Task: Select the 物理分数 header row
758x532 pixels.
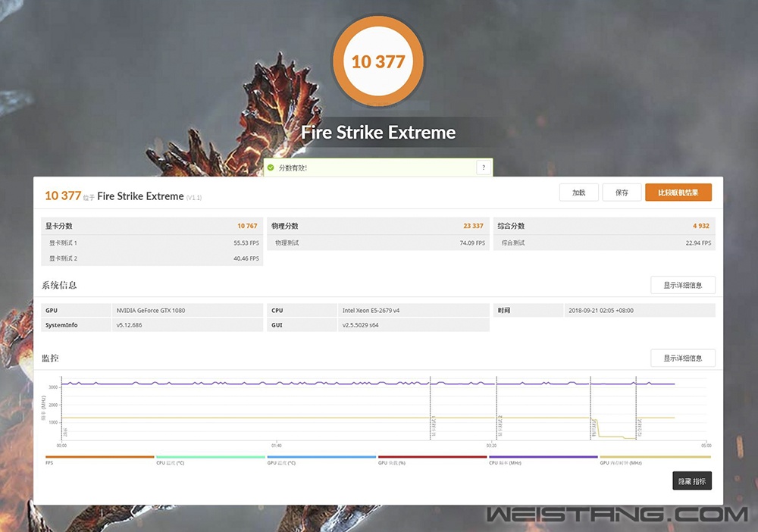Action: click(x=377, y=226)
